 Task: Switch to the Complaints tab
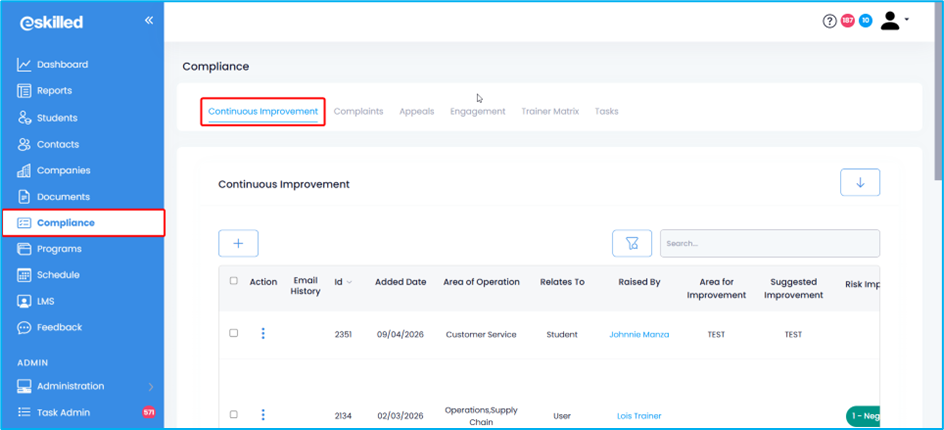[x=358, y=111]
